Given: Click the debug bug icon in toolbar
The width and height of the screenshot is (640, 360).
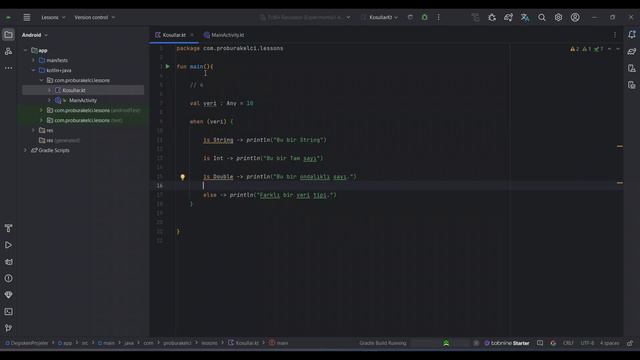Looking at the screenshot, I should click(424, 17).
